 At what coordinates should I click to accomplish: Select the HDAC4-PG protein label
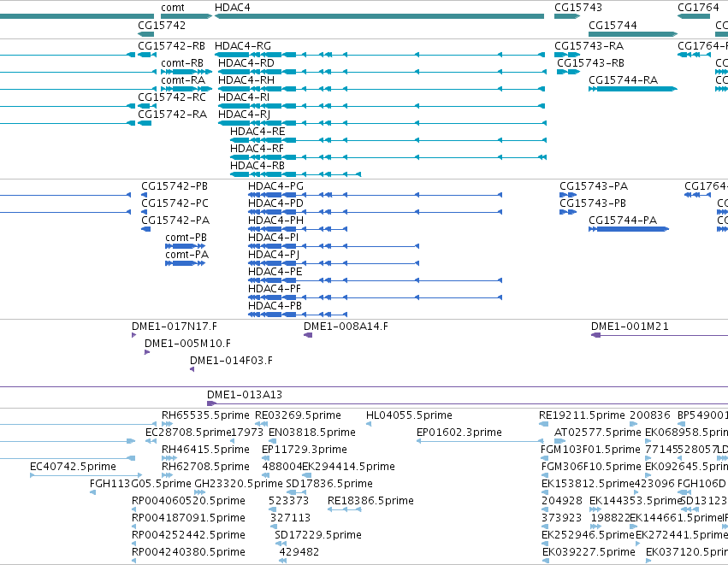pos(275,186)
